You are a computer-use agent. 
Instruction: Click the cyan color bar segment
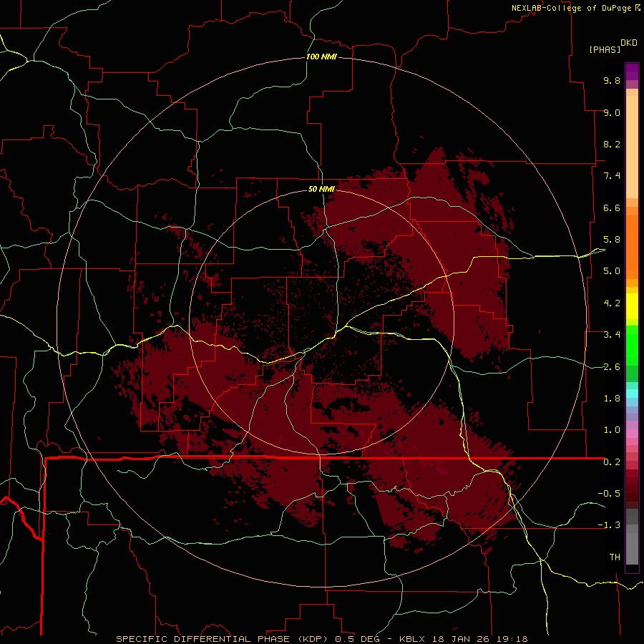[x=632, y=394]
